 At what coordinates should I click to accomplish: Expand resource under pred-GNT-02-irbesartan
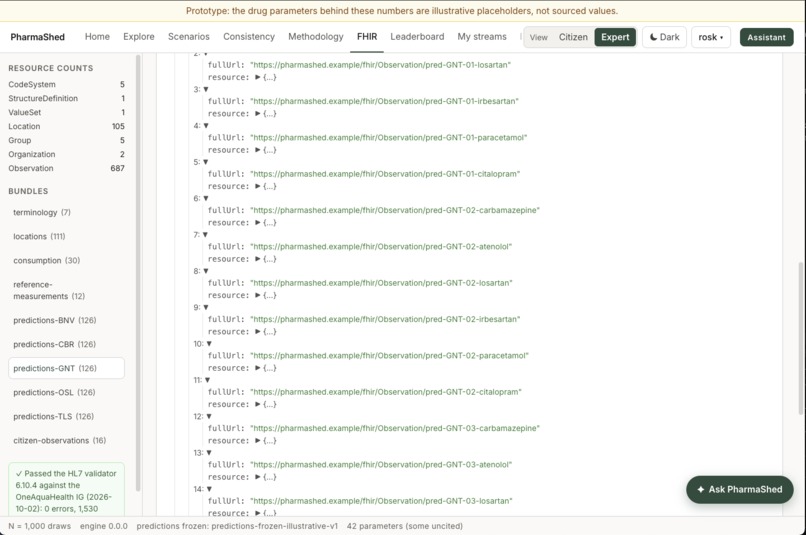[x=258, y=331]
